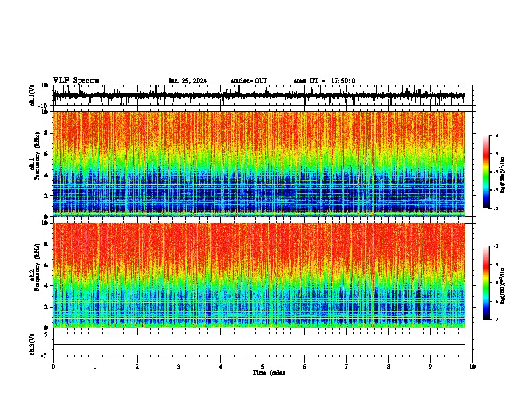Click the '-7' label on ch.2 color scale

click(495, 320)
